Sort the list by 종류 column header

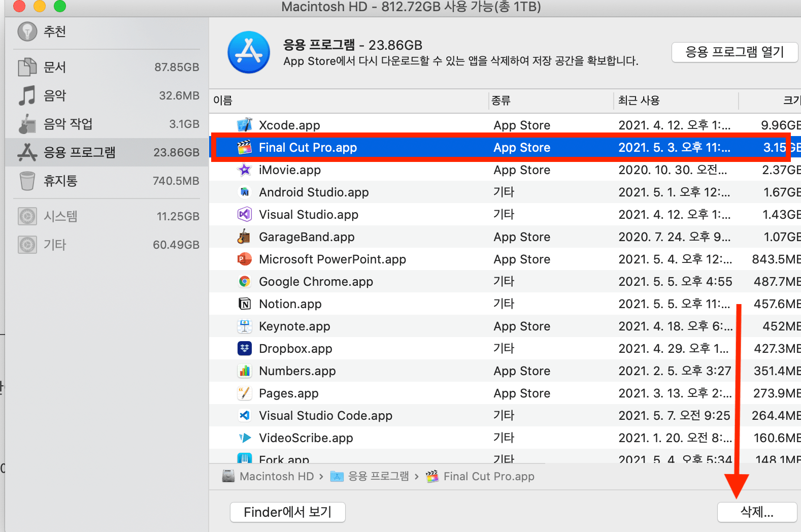tap(551, 101)
